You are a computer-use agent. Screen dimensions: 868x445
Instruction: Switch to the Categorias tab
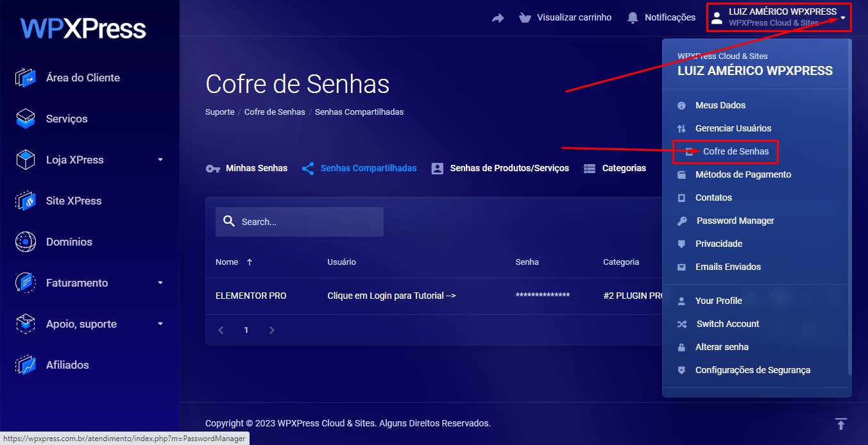tap(615, 169)
